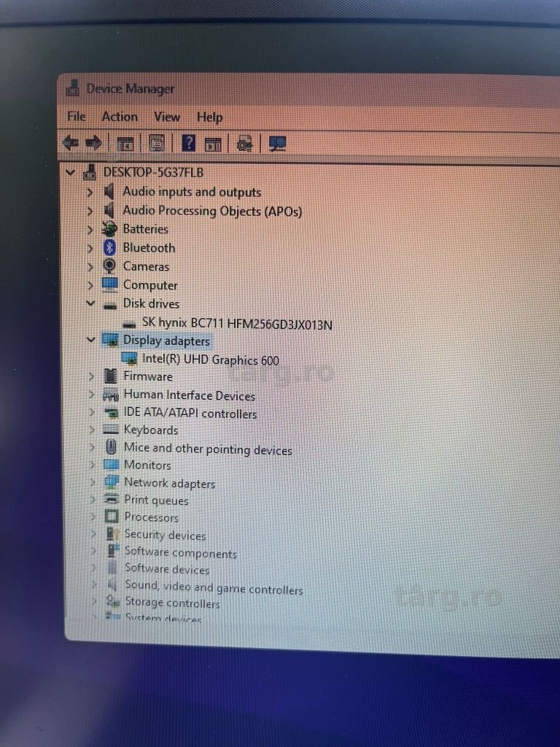This screenshot has height=747, width=560.
Task: Open the Action menu
Action: 120,117
